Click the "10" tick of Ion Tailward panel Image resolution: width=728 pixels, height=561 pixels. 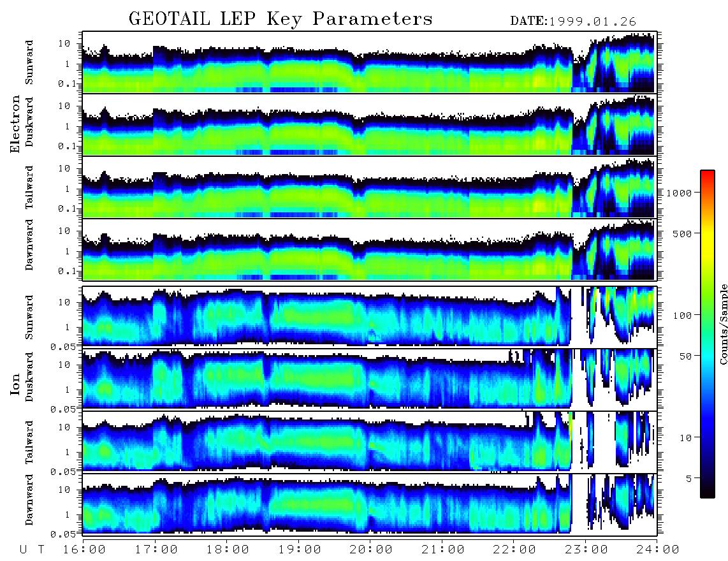point(64,427)
